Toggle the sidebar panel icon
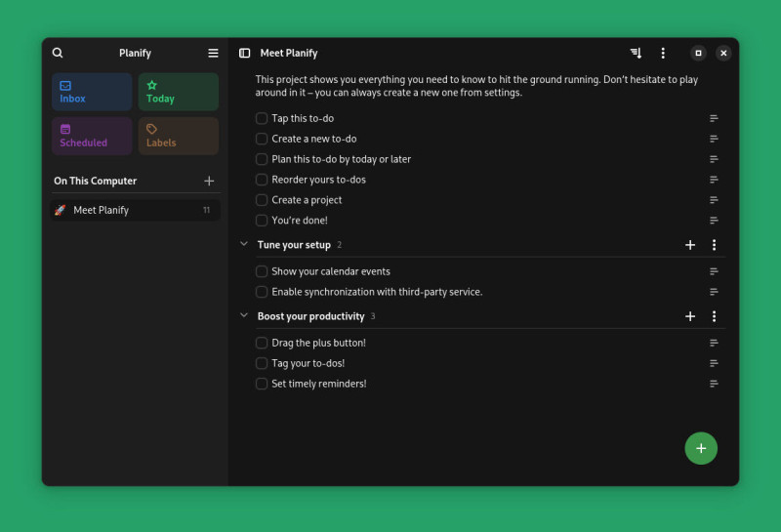This screenshot has height=532, width=781. click(x=245, y=53)
